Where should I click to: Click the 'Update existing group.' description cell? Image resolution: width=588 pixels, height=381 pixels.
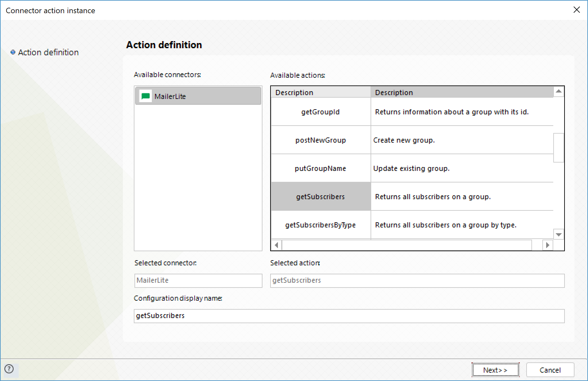462,168
